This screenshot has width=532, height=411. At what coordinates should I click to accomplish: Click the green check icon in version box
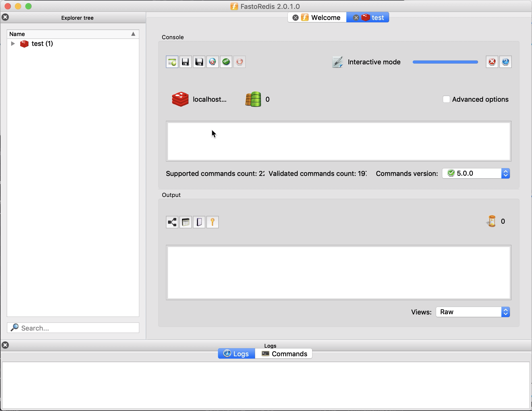pos(451,173)
